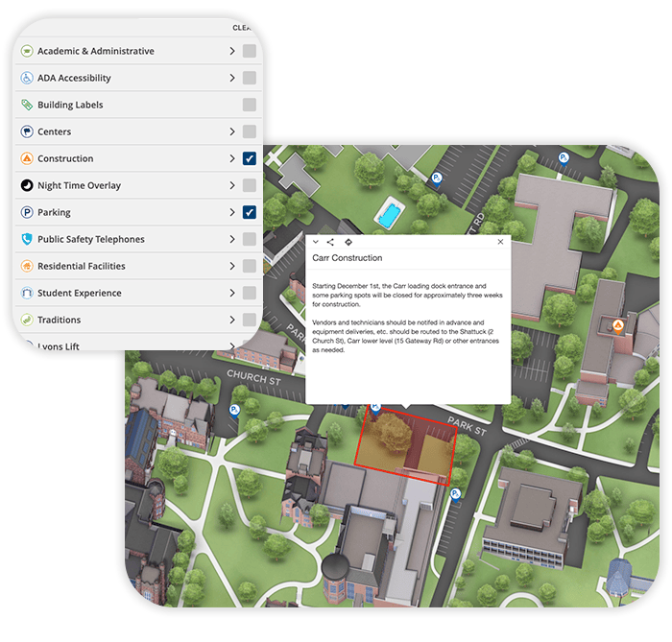
Task: Click the share icon in Carr Construction popup
Action: (330, 243)
